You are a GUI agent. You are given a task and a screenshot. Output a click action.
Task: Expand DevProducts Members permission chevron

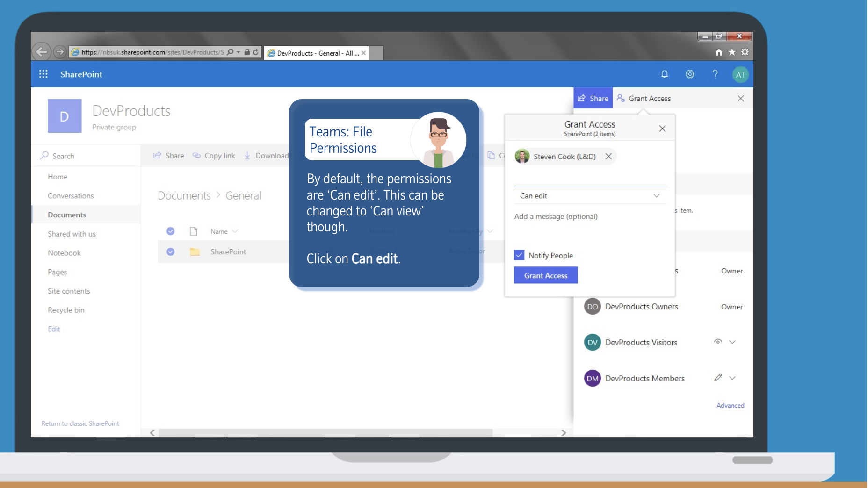[732, 378]
